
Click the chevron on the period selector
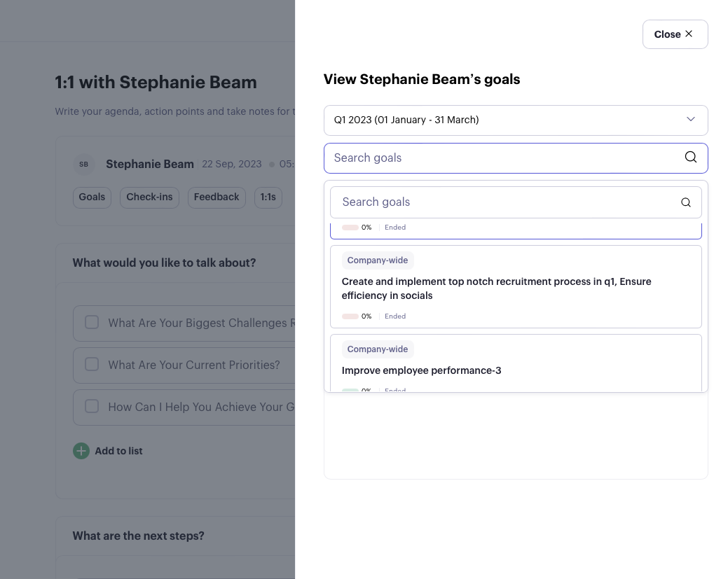pos(690,119)
